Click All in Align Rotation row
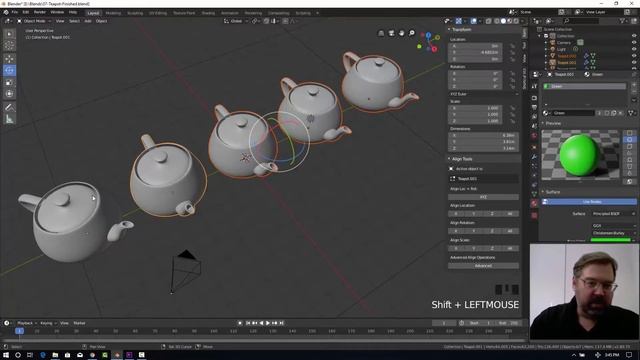 (x=510, y=231)
